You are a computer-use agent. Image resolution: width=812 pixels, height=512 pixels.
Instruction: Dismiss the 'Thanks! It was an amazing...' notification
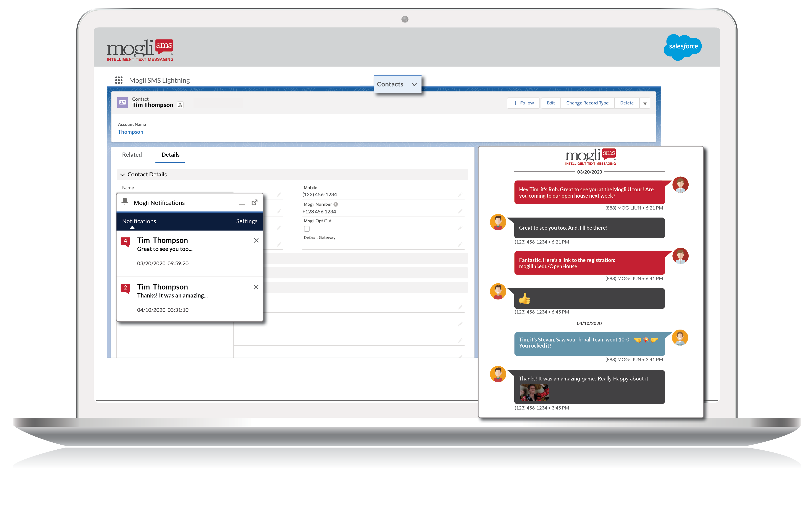coord(256,287)
